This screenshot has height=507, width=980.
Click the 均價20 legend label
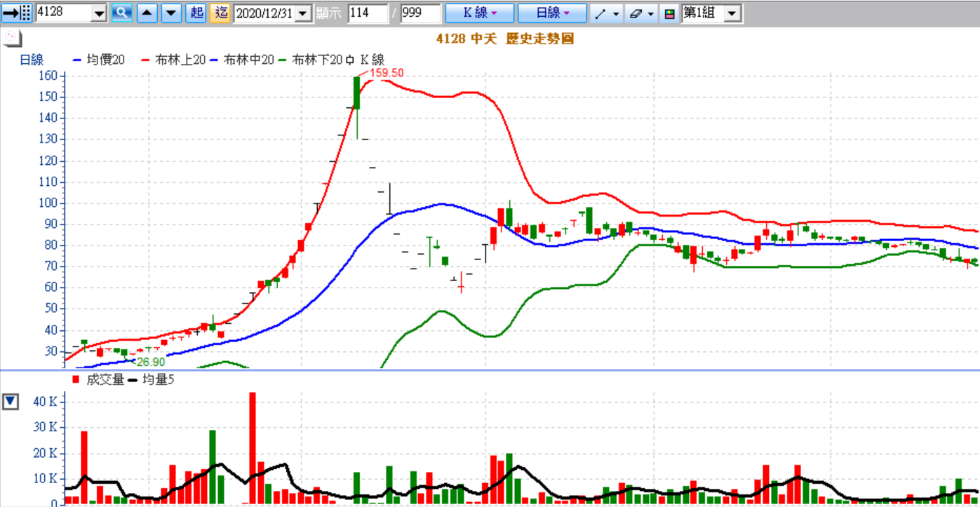105,60
